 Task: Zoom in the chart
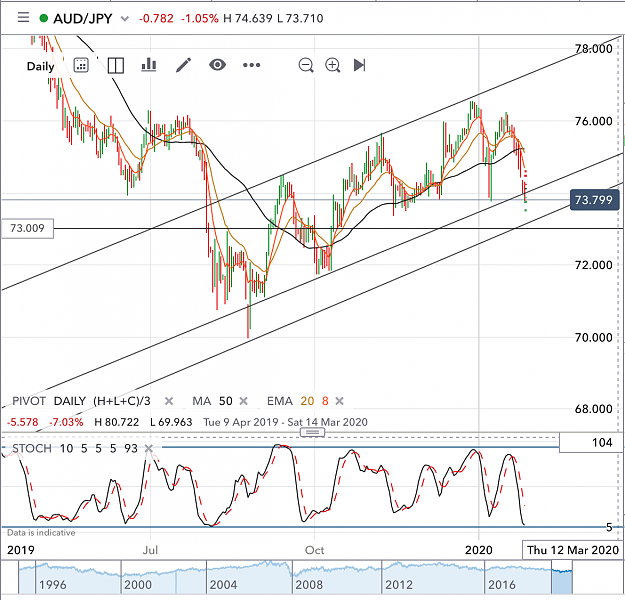point(332,65)
